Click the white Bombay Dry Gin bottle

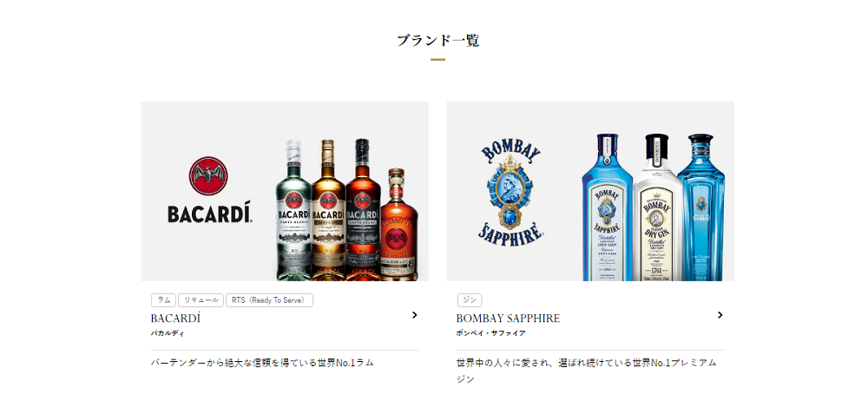coord(657,207)
